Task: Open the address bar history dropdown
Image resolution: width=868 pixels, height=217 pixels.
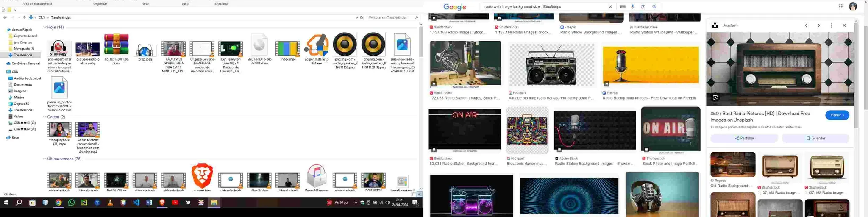Action: pyautogui.click(x=357, y=17)
